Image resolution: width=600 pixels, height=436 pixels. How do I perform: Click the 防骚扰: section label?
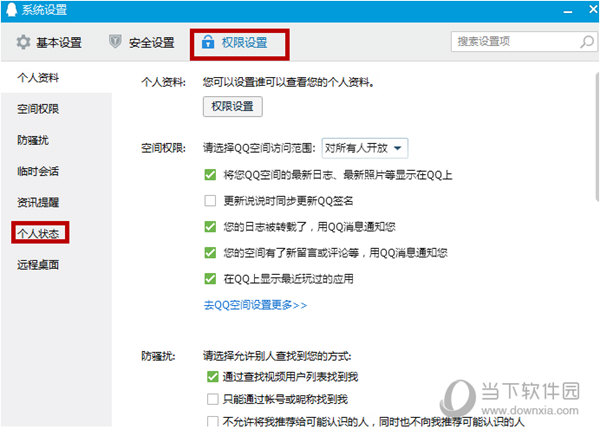pyautogui.click(x=158, y=356)
